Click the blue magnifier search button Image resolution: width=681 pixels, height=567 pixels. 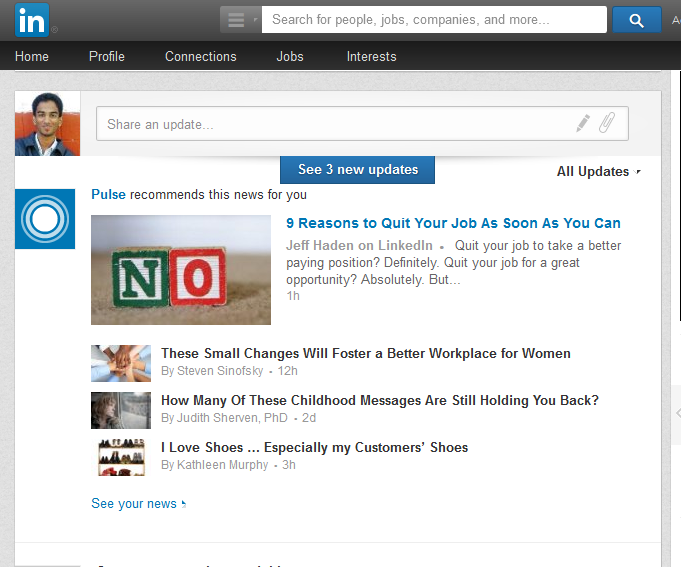click(x=636, y=20)
